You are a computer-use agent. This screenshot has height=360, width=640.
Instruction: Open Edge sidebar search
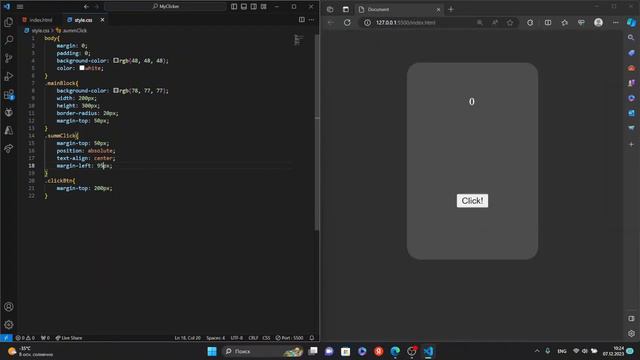[x=631, y=38]
